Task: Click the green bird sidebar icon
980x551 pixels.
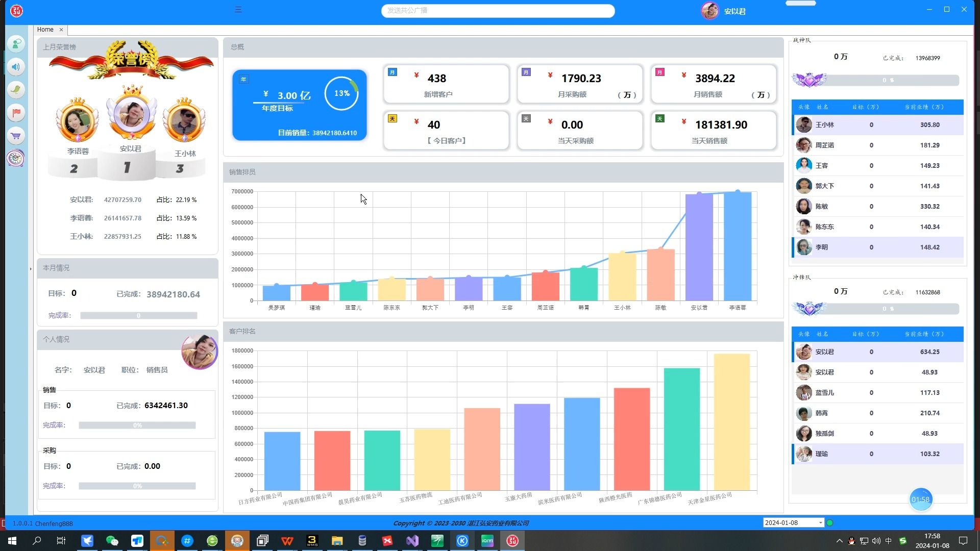Action: [16, 90]
